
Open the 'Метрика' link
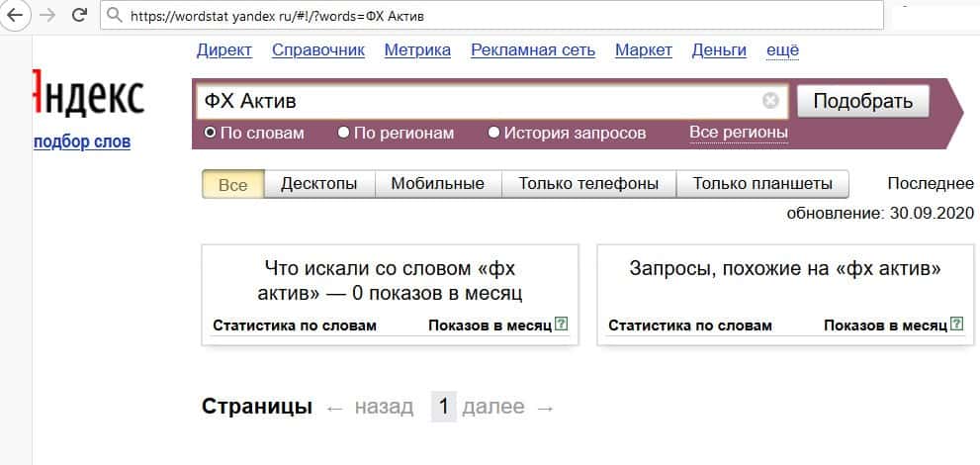coord(417,50)
